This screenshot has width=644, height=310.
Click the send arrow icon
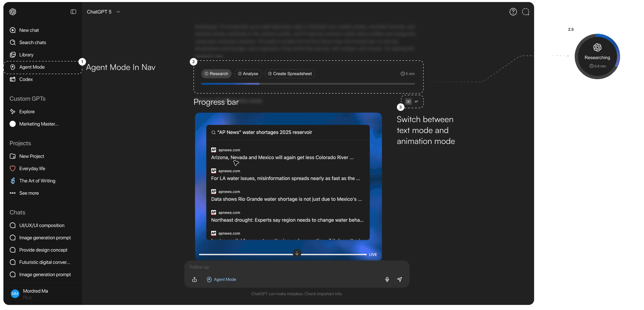400,280
